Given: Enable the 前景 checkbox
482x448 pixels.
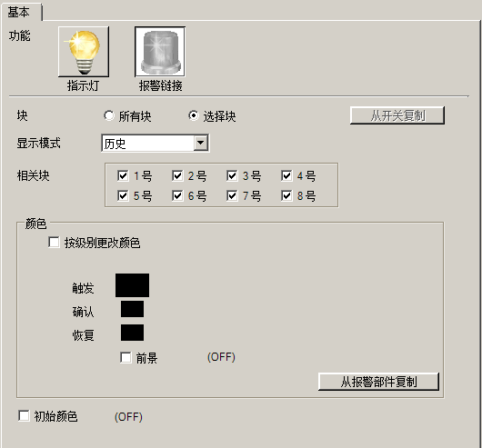Looking at the screenshot, I should tap(126, 357).
